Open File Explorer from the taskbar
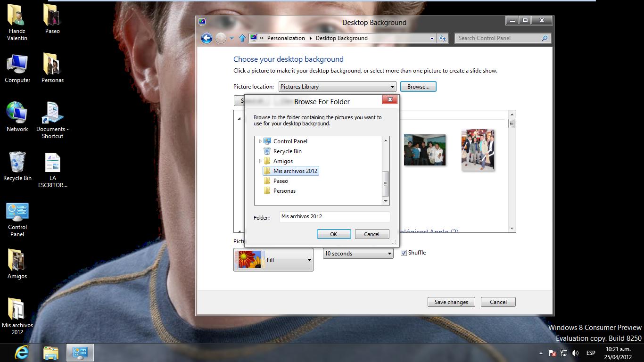 51,352
